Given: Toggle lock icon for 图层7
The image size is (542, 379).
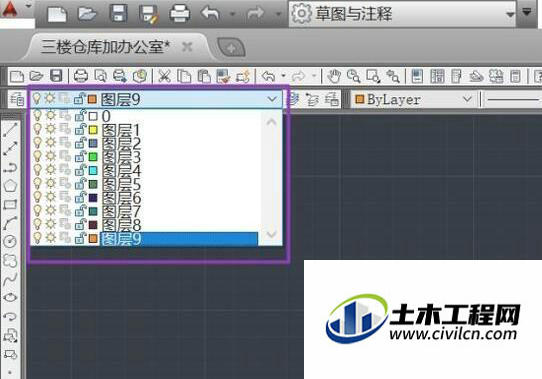Looking at the screenshot, I should (x=80, y=211).
